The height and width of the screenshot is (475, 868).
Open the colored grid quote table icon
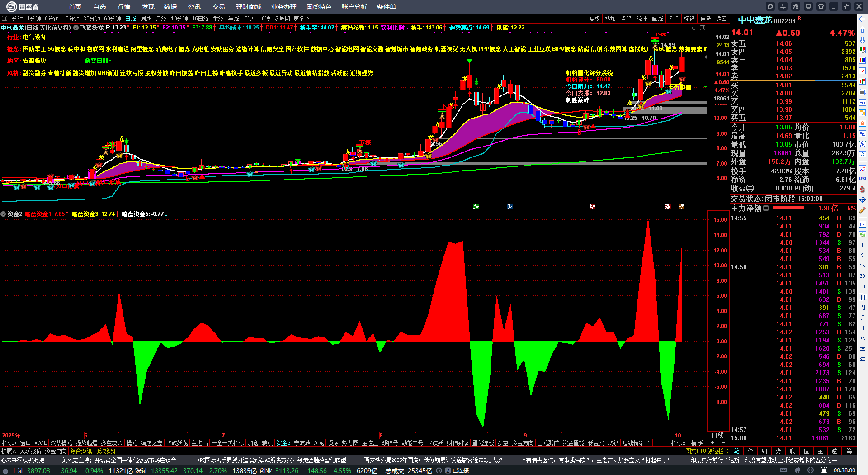coord(863,60)
